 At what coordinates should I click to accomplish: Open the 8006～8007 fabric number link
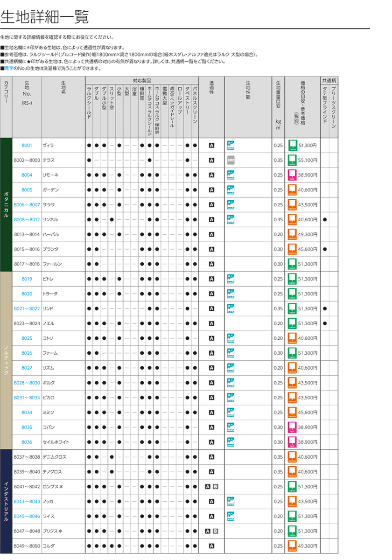(x=27, y=205)
